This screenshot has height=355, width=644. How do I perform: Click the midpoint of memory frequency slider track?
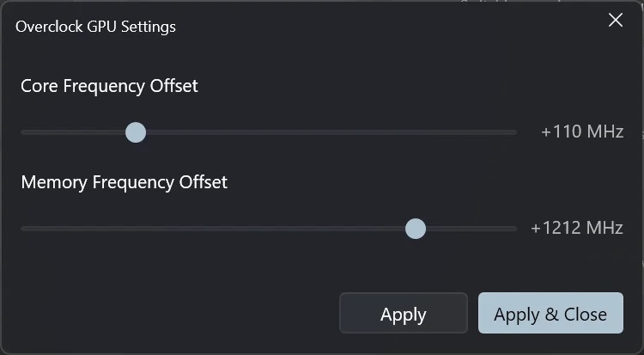(x=269, y=229)
